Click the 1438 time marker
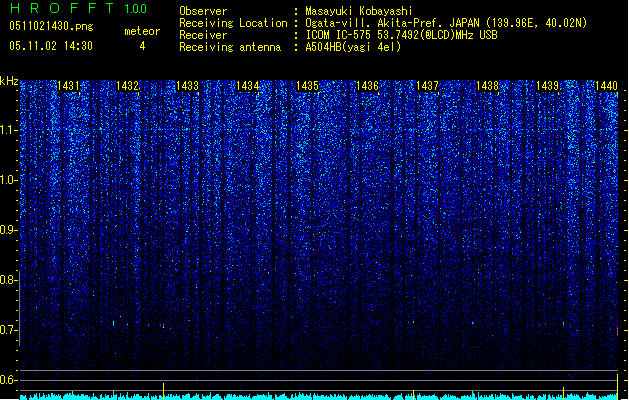 coord(487,86)
